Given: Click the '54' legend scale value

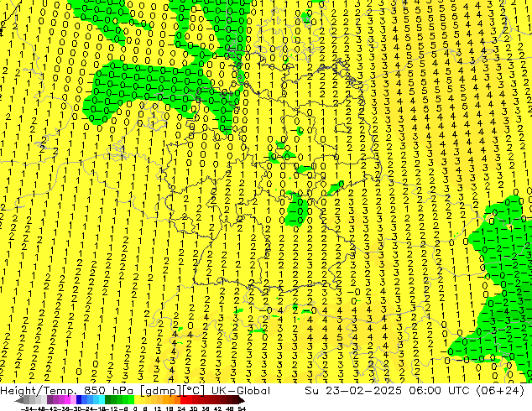Looking at the screenshot, I should pos(242,408).
